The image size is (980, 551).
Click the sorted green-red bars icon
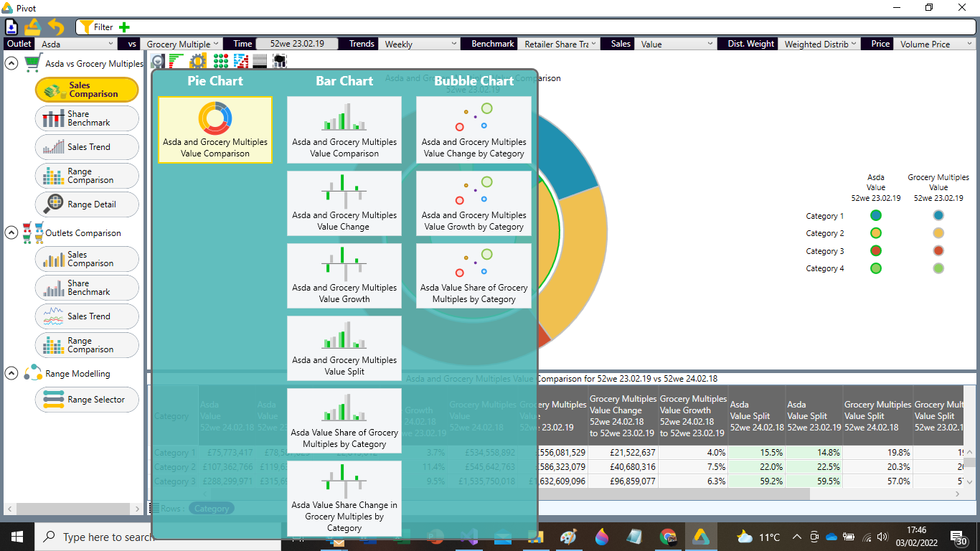point(176,62)
